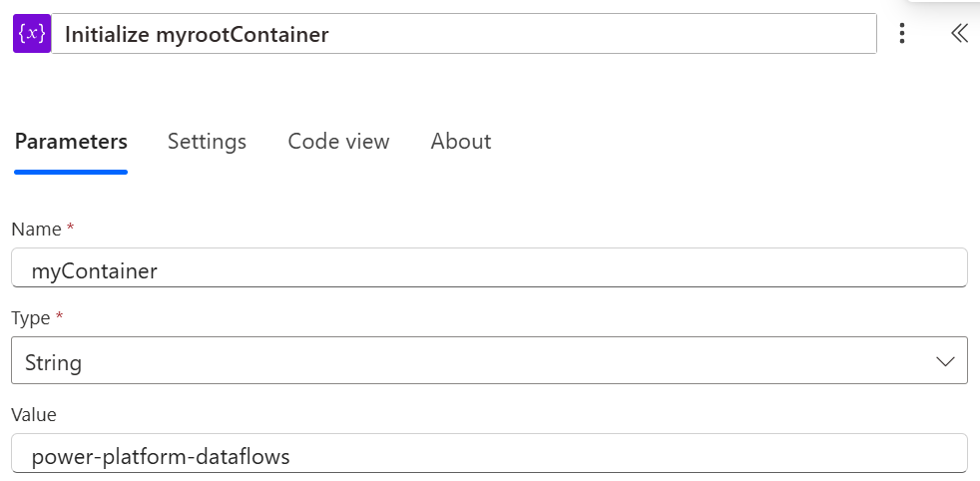Click the Type field label
This screenshot has height=481, width=980.
pyautogui.click(x=32, y=317)
